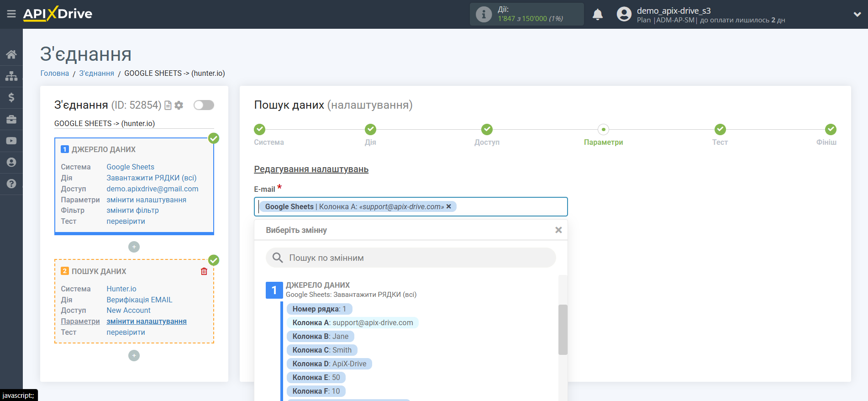Viewport: 868px width, 401px height.
Task: Select variable Колонка F: 10
Action: pyautogui.click(x=316, y=391)
